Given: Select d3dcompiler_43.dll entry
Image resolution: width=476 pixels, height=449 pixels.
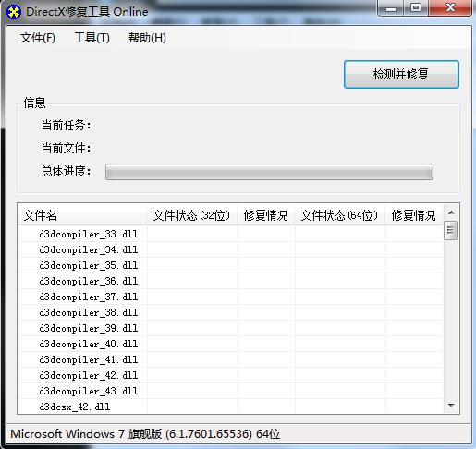Looking at the screenshot, I should (89, 391).
